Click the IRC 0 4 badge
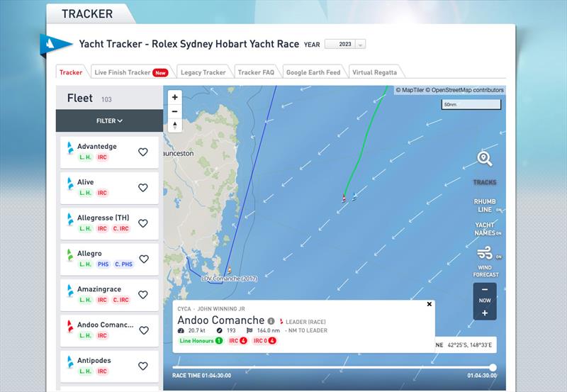 (264, 341)
